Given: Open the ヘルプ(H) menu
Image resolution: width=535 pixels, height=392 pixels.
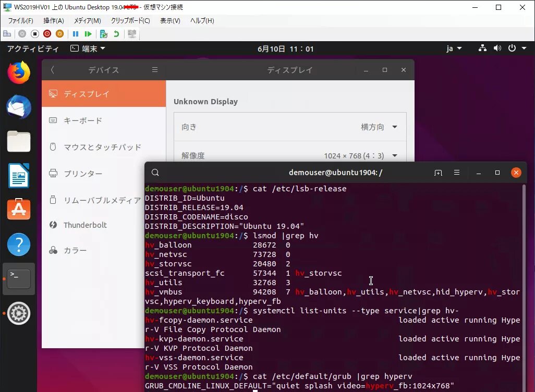Looking at the screenshot, I should [x=202, y=21].
